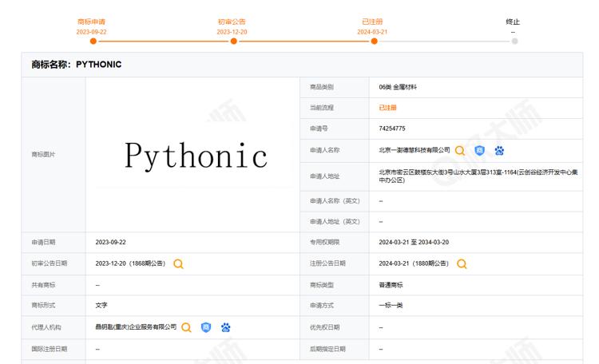Select the 初审公告 timeline dot

(x=234, y=42)
